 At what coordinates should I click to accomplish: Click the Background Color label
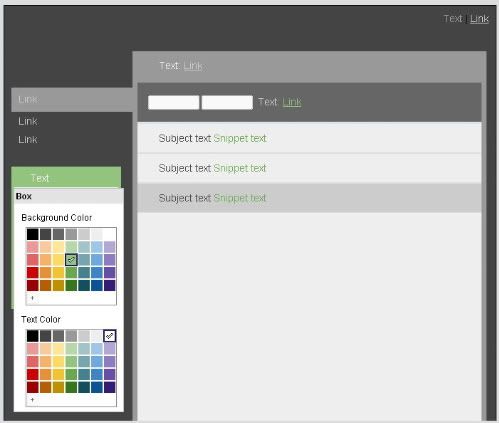[57, 218]
